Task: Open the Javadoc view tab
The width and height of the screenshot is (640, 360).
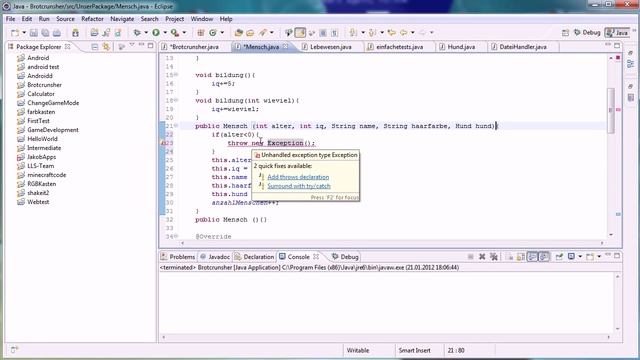Action: click(x=215, y=257)
